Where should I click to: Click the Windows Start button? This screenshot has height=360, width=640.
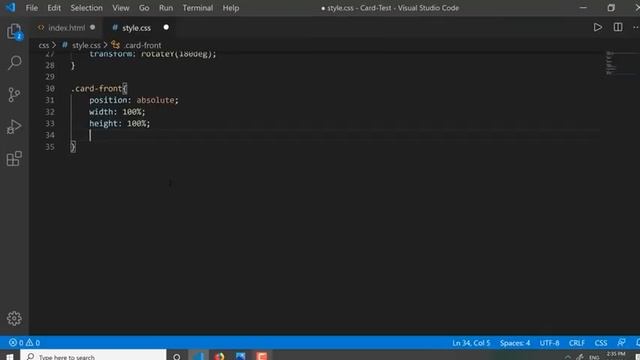click(x=9, y=357)
